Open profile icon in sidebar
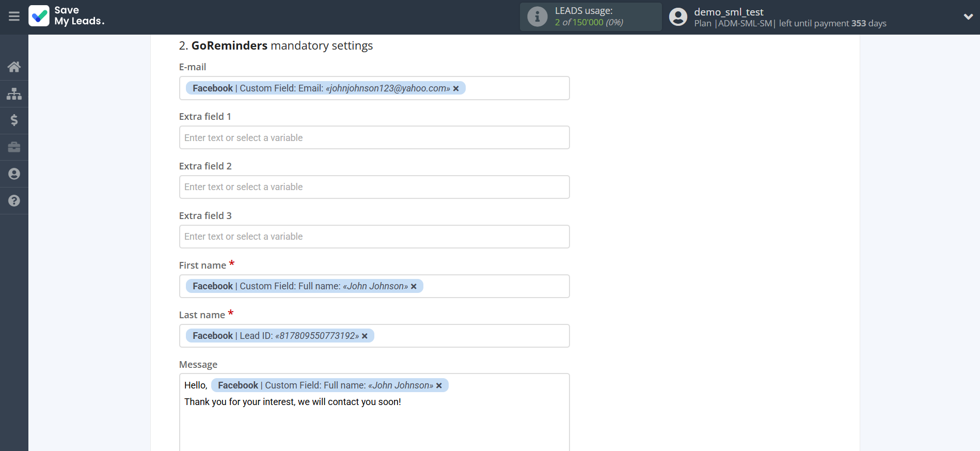The image size is (980, 451). [14, 174]
